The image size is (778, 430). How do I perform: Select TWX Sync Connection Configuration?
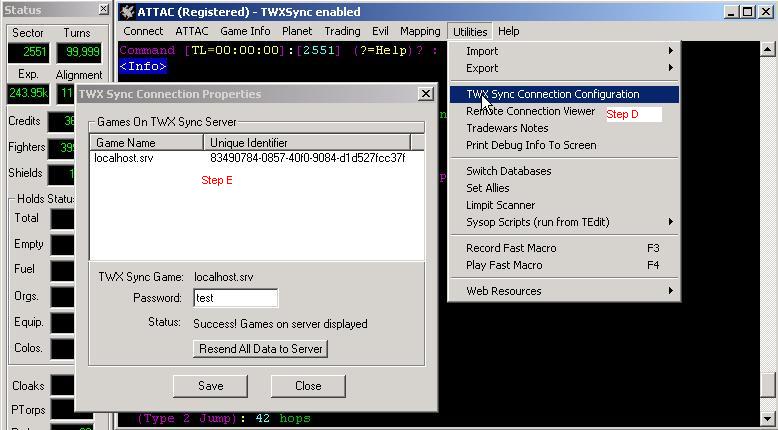coord(564,94)
